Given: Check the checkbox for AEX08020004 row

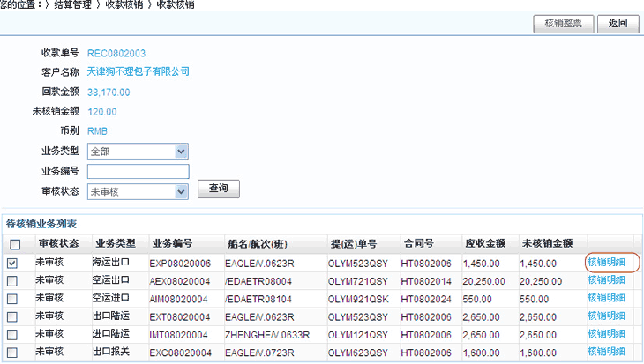Looking at the screenshot, I should tap(13, 280).
